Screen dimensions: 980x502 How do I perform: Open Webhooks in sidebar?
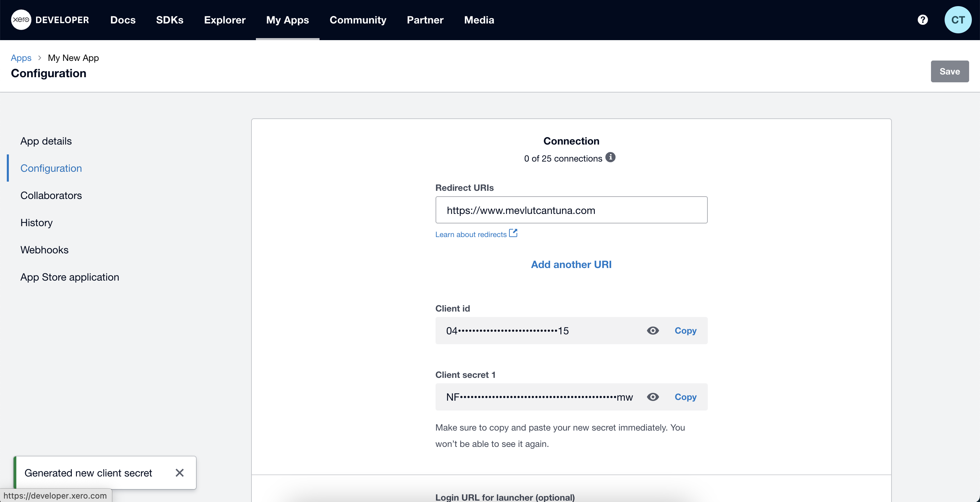pos(45,250)
